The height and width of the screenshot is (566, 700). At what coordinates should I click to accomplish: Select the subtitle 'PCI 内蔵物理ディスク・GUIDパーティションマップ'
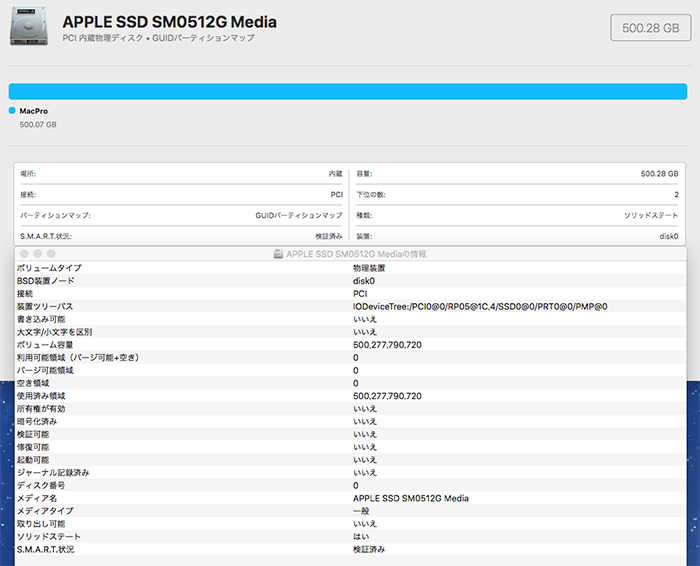tap(158, 38)
